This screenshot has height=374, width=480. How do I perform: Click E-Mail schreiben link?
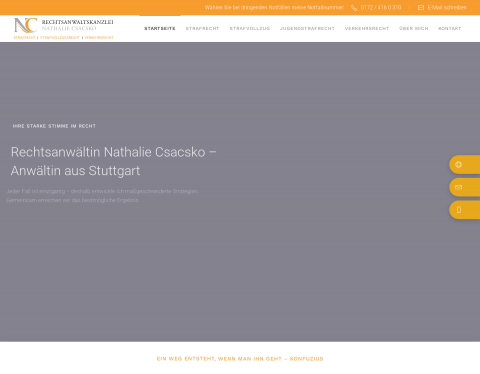pyautogui.click(x=447, y=8)
